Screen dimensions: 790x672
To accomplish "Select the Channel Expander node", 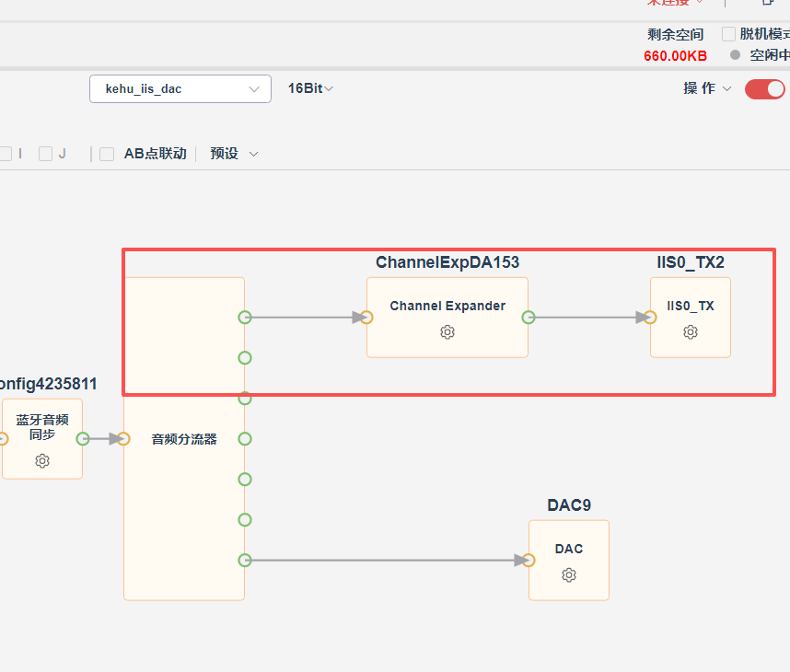I will [x=447, y=318].
